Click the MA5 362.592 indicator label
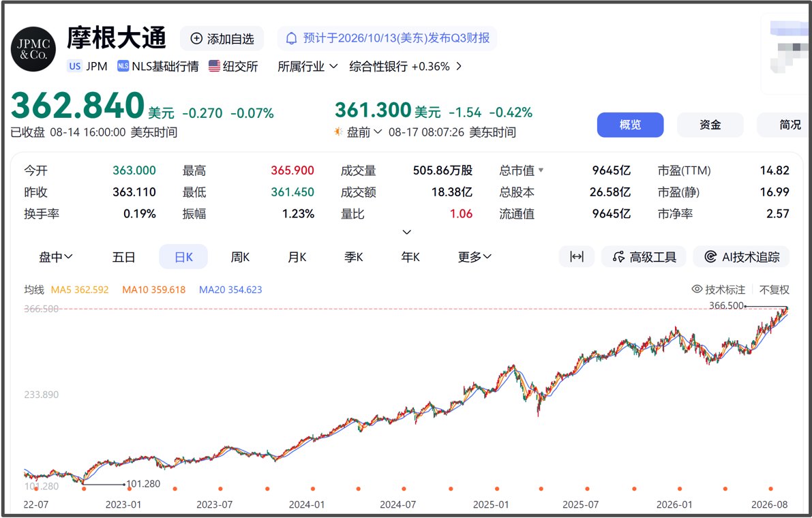The height and width of the screenshot is (518, 812). tap(80, 290)
